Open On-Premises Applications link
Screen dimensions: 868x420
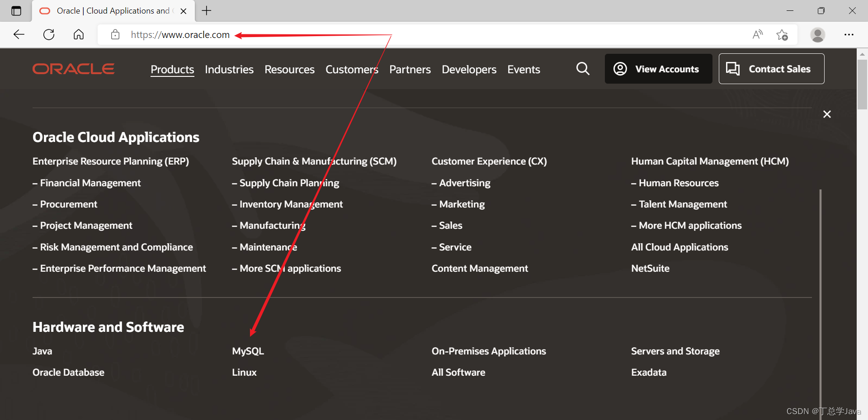[x=489, y=351]
